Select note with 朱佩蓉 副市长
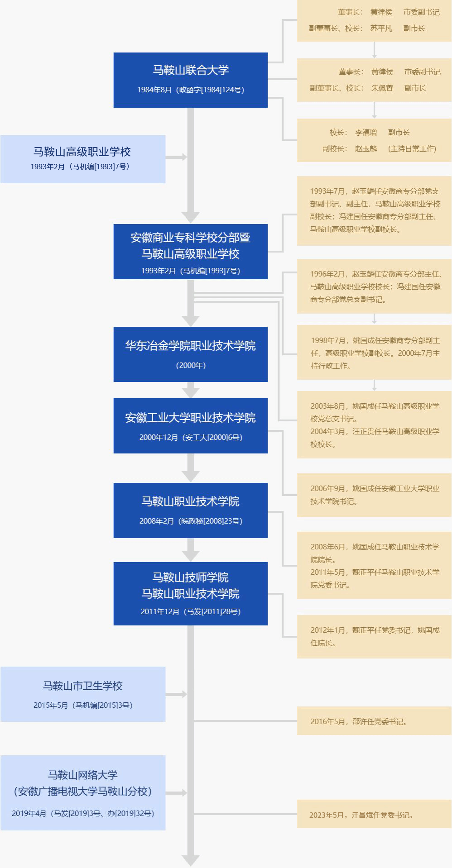Screen dimensions: 452x868 374,80
